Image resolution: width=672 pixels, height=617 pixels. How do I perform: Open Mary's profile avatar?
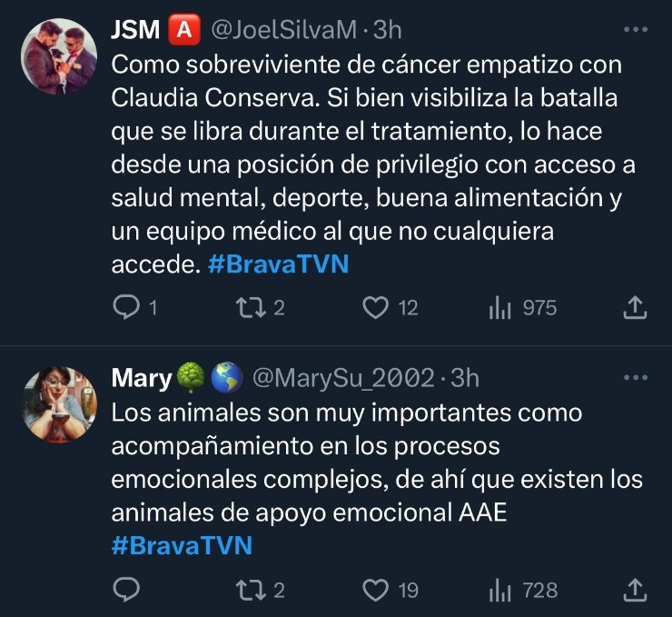tap(58, 404)
